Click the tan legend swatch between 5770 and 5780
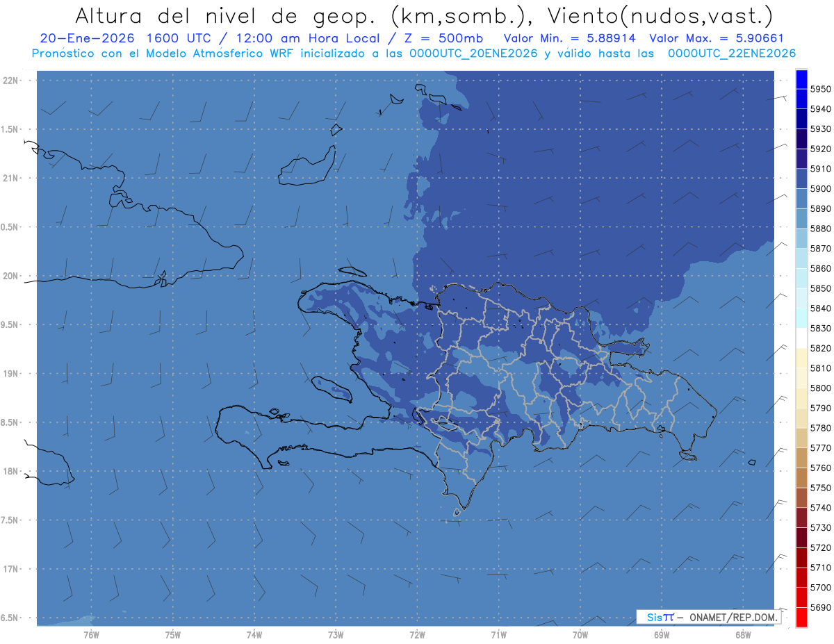This screenshot has height=644, width=834. (x=801, y=438)
